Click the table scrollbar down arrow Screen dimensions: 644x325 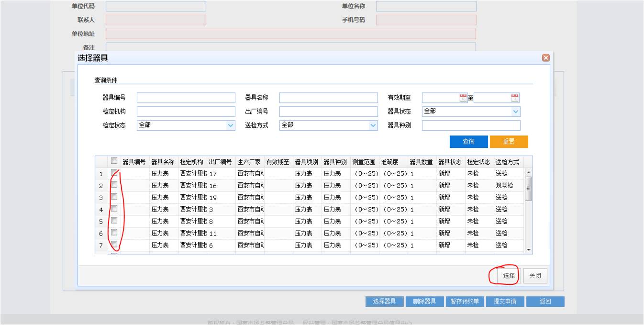(x=529, y=250)
